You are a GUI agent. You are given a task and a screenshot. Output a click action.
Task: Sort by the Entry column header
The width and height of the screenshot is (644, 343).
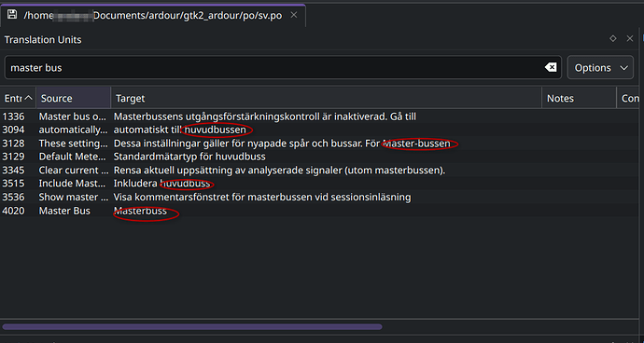coord(18,98)
